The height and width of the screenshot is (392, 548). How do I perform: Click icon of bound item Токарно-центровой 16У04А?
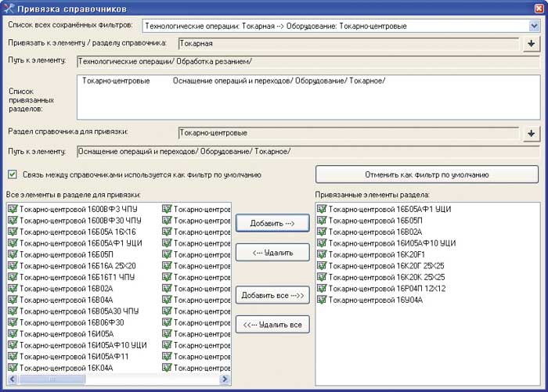point(322,300)
